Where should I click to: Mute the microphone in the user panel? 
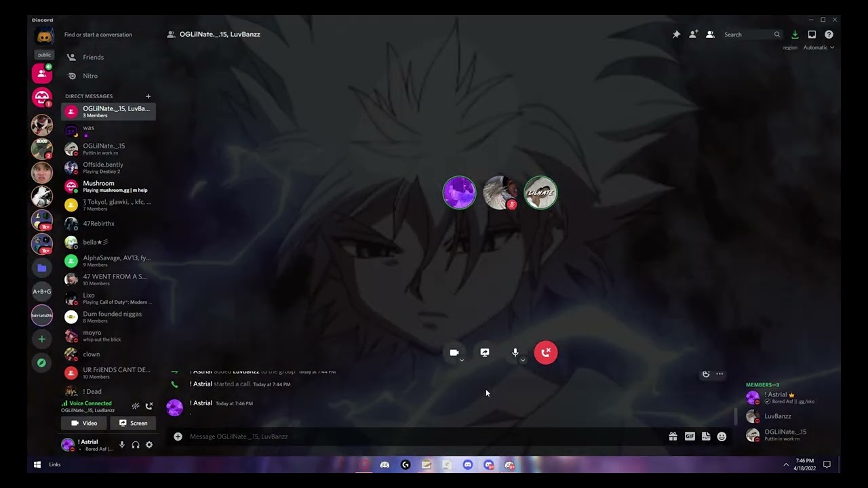tap(122, 445)
